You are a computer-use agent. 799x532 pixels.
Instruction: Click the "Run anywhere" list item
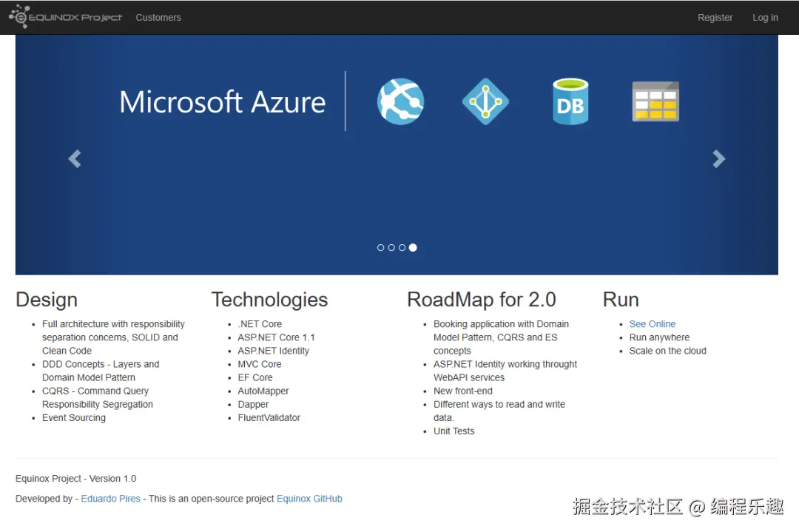659,337
